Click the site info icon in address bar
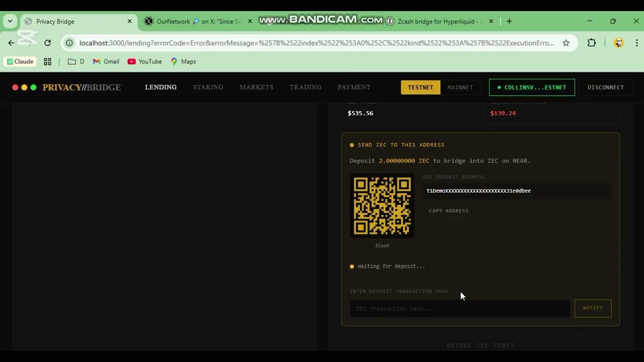 pos(69,43)
